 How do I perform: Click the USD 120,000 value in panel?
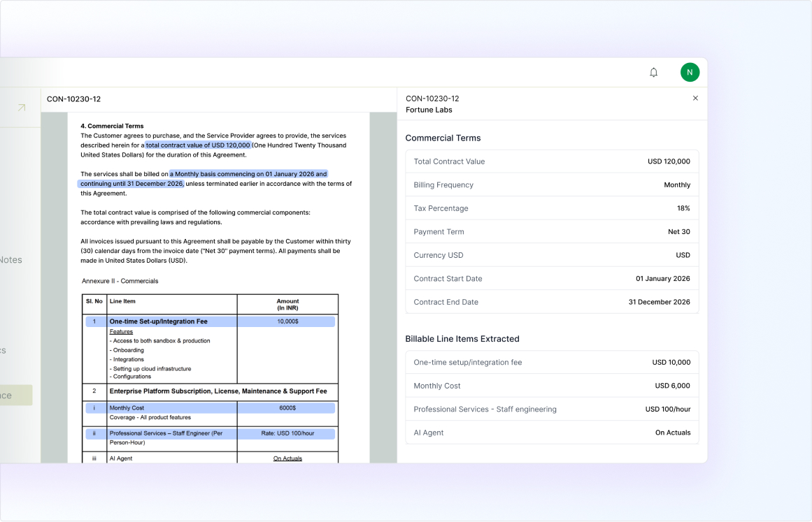pos(669,161)
